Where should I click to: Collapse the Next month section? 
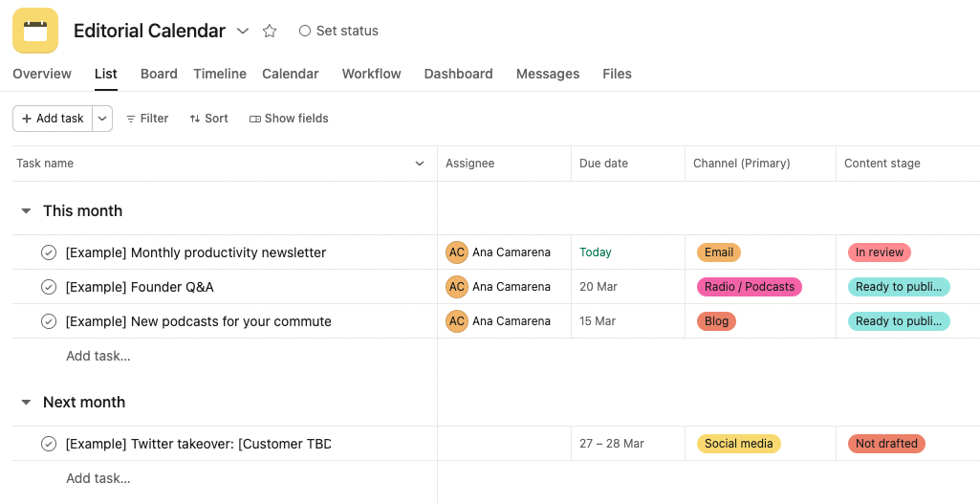tap(26, 403)
